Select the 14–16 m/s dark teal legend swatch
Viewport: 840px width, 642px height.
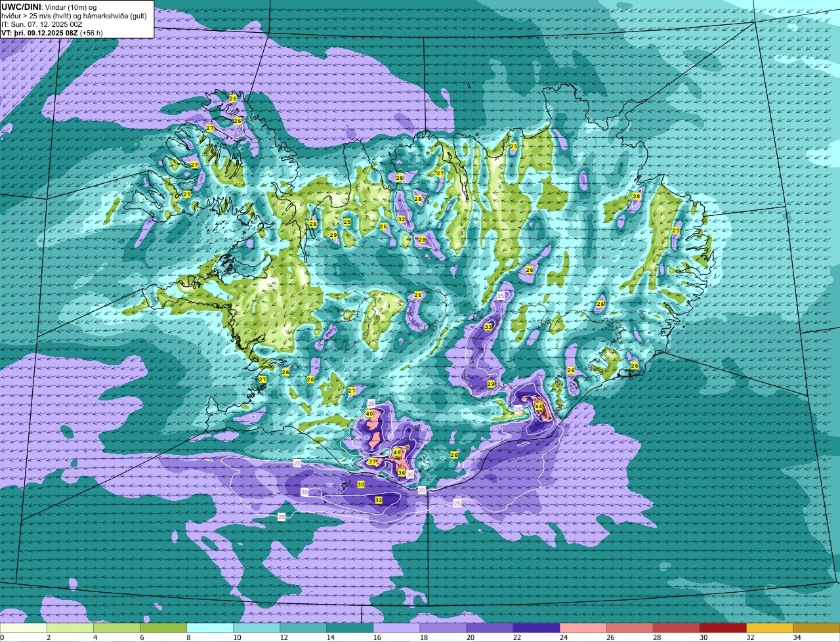(349, 628)
